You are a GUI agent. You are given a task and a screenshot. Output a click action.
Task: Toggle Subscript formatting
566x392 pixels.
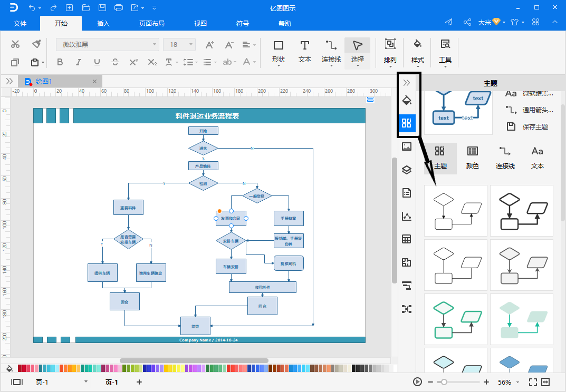[152, 62]
